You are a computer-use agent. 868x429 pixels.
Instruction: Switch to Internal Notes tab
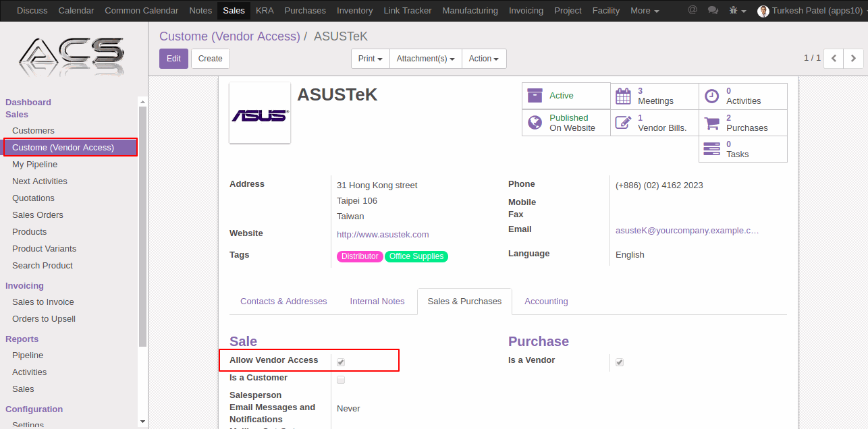point(377,302)
